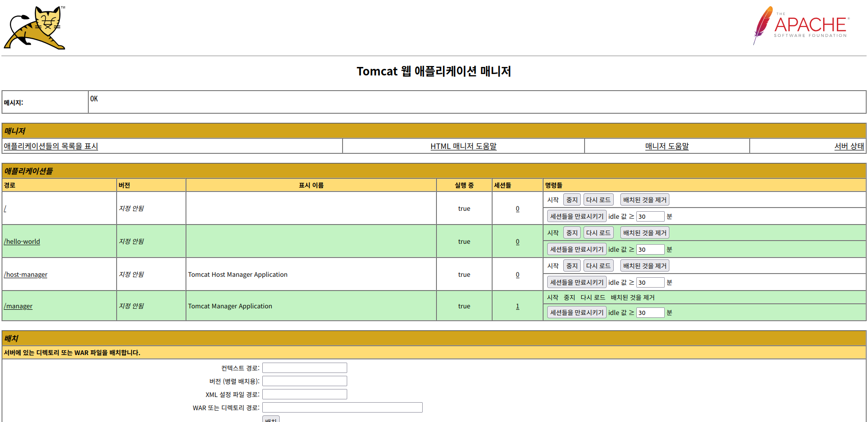
Task: Click 중지 button for /host-manager
Action: 572,266
